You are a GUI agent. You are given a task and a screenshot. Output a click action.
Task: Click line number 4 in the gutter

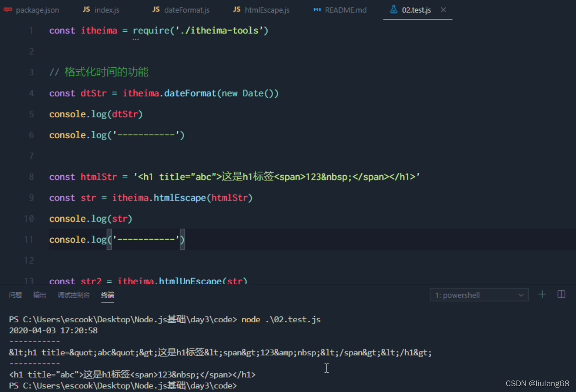pyautogui.click(x=31, y=93)
